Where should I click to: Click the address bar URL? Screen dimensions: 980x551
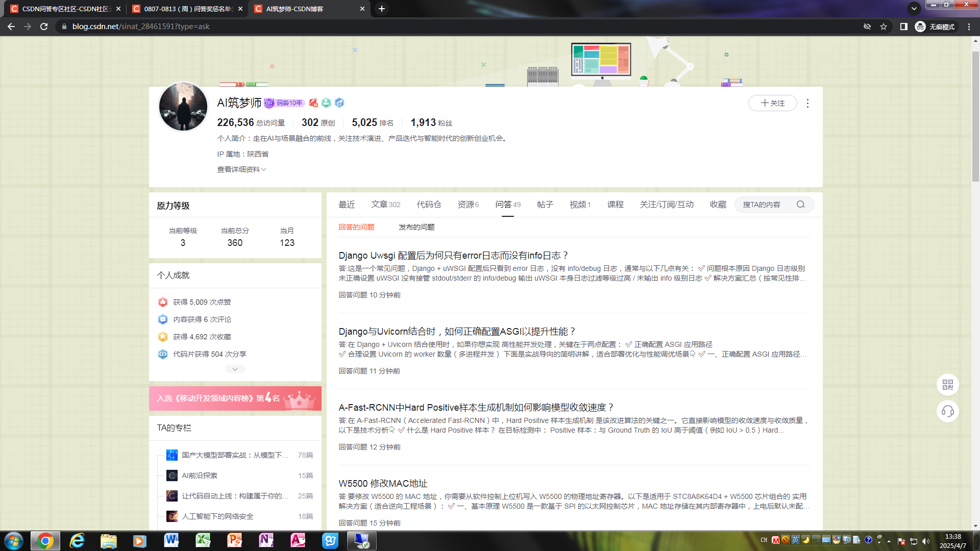[141, 27]
